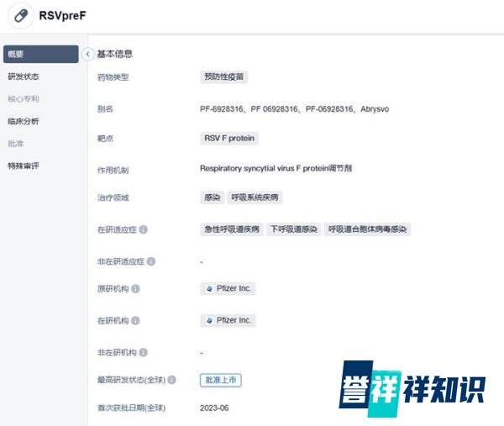Open the 研发状态 sidebar section
Viewport: 504px width, 426px height.
24,76
